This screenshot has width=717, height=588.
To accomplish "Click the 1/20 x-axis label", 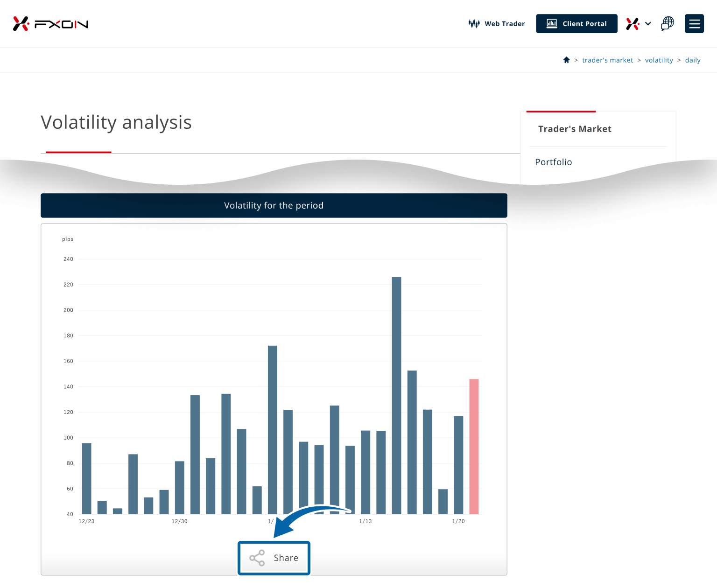I will (458, 521).
